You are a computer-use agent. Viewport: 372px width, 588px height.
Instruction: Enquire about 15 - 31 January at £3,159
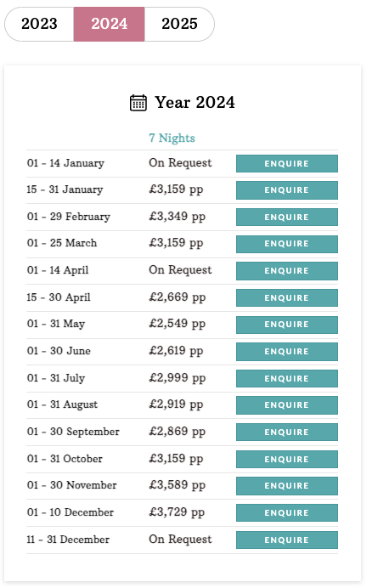[287, 190]
